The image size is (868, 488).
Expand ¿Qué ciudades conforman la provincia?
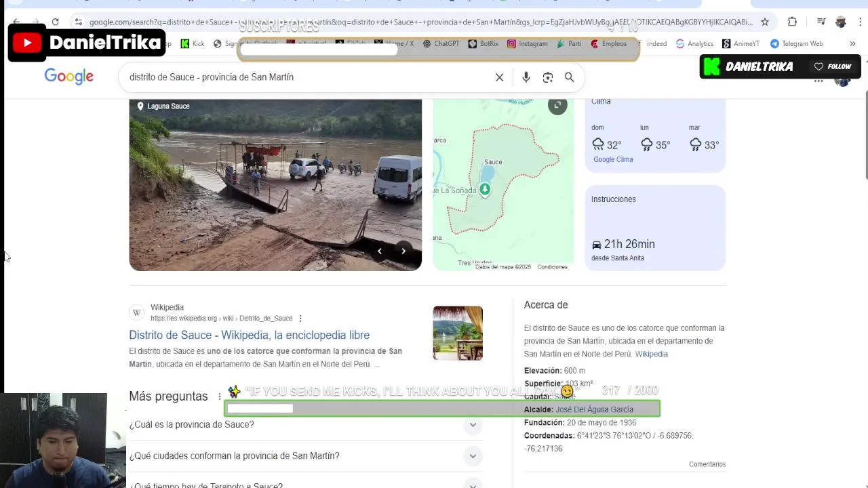pos(306,455)
